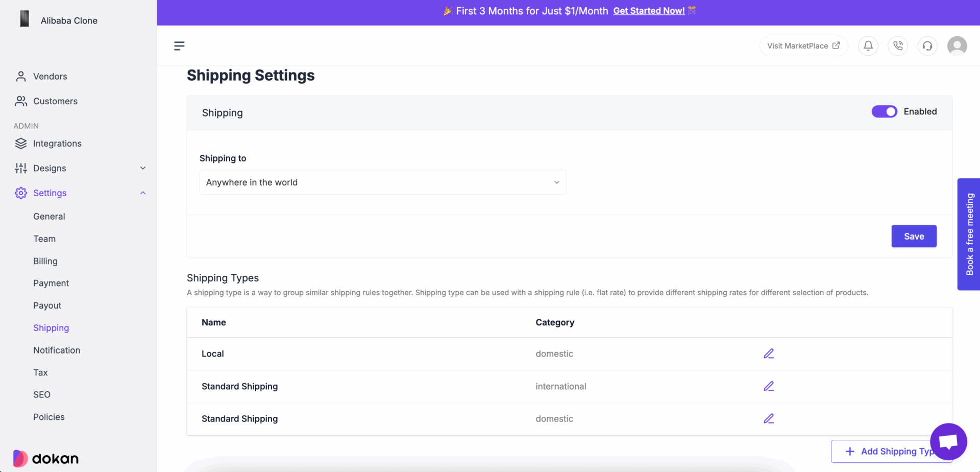
Task: Toggle the Shipping Enabled switch
Action: [884, 111]
